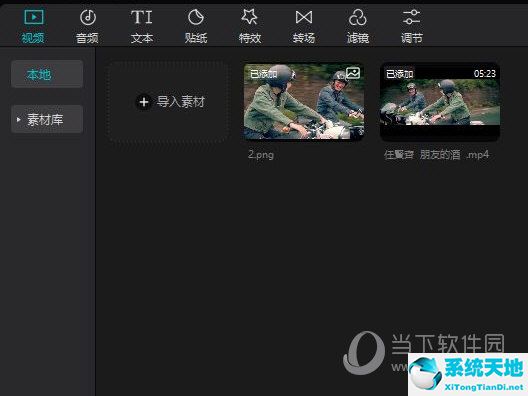This screenshot has height=396, width=528.
Task: Open the 特效 (Effects) tab
Action: pos(250,26)
